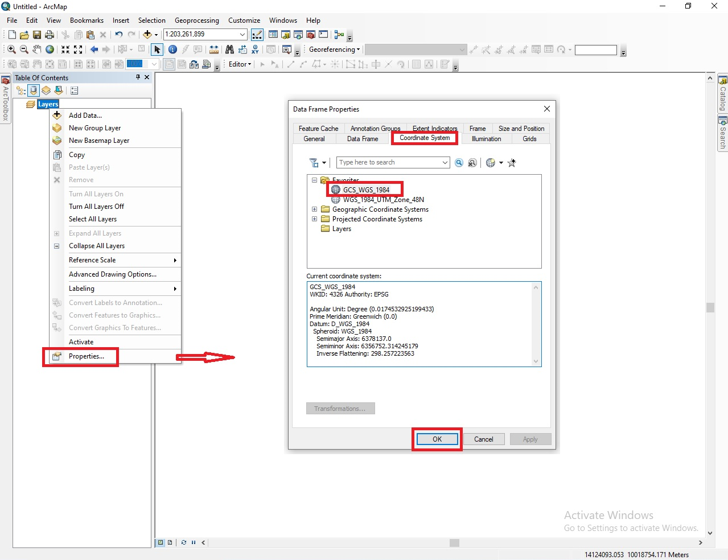This screenshot has height=560, width=728.
Task: Open Table Of Contents Options icon
Action: 75,90
